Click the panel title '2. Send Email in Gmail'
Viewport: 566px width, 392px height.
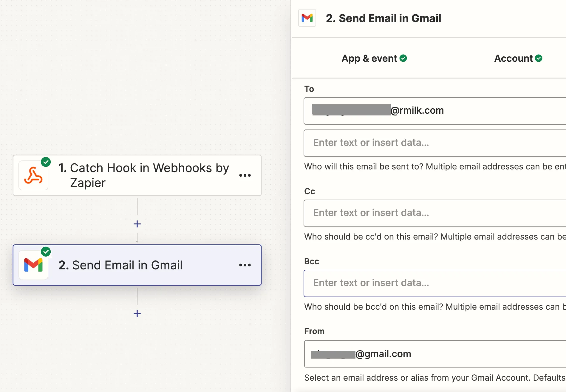(x=383, y=18)
